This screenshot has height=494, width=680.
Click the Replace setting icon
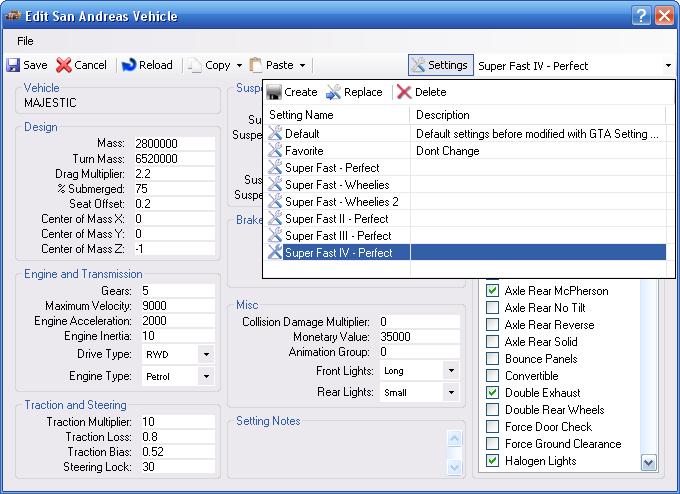333,92
